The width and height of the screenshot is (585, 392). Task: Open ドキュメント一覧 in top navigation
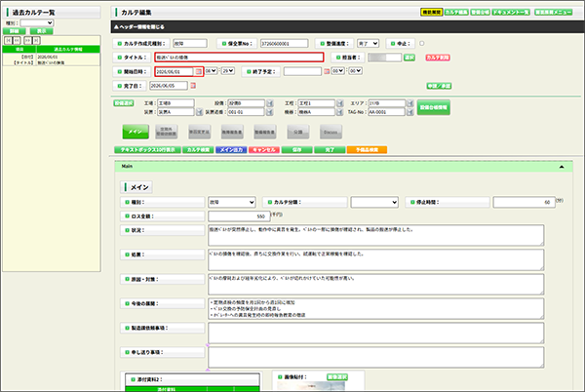511,13
